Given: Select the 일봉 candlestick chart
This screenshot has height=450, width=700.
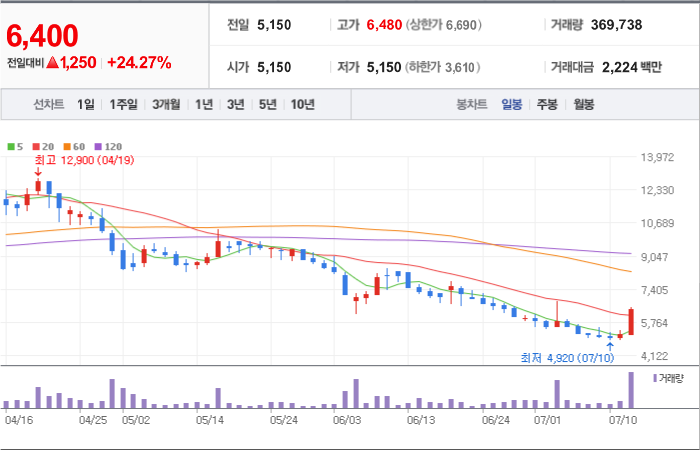Looking at the screenshot, I should pyautogui.click(x=512, y=105).
